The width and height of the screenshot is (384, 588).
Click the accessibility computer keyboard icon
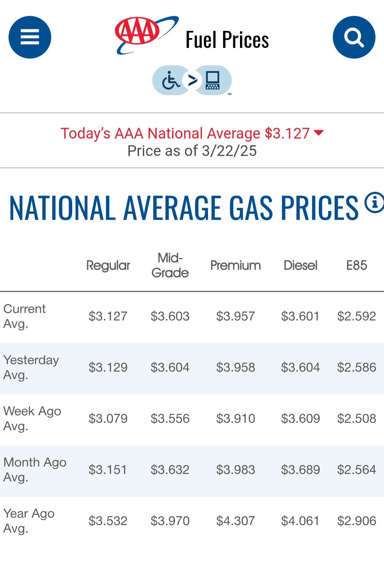pyautogui.click(x=213, y=81)
